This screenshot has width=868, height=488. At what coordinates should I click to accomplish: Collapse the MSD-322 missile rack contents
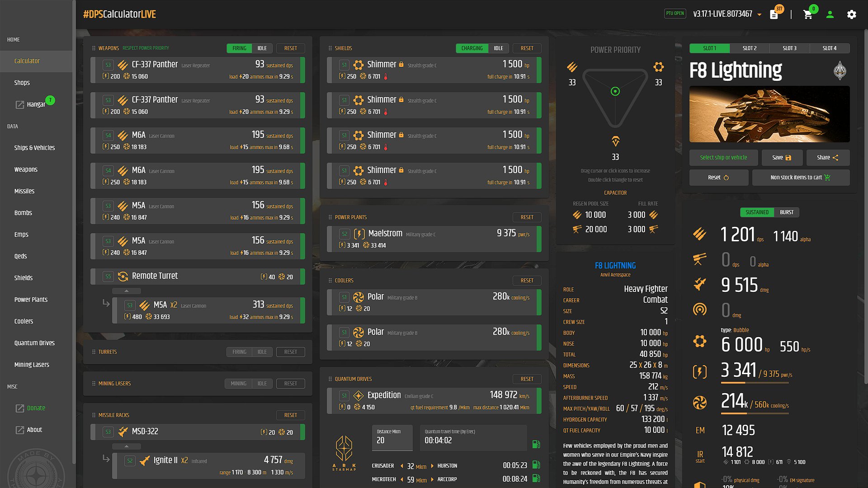tap(127, 446)
